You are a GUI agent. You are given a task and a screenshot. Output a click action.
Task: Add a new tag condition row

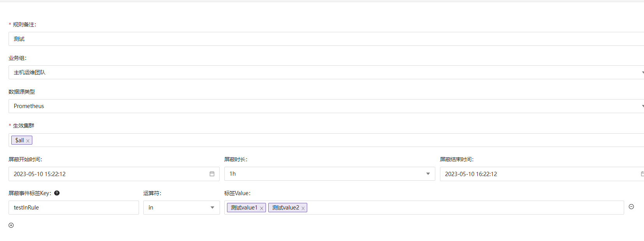(x=11, y=225)
